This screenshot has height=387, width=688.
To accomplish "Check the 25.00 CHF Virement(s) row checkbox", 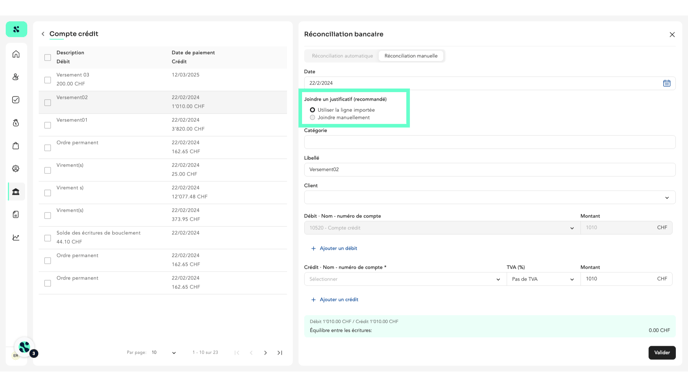I will [x=47, y=170].
